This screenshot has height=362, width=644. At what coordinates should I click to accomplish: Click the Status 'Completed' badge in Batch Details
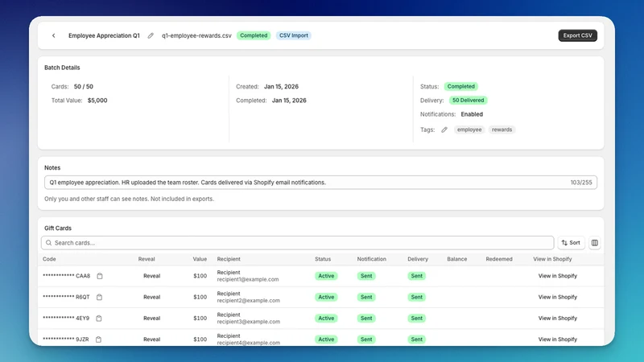[x=460, y=87]
